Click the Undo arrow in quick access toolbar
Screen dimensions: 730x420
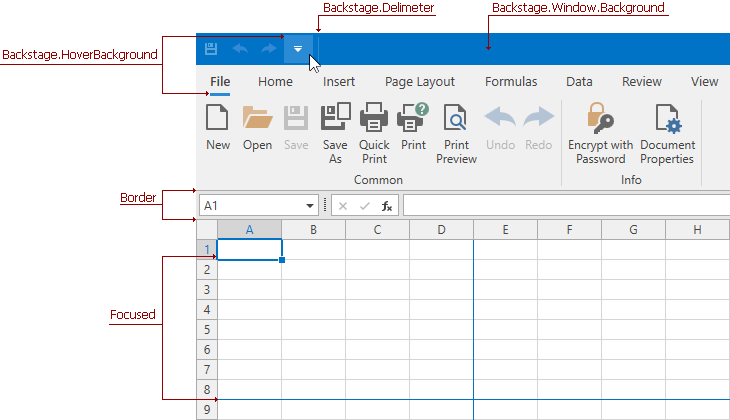point(240,48)
